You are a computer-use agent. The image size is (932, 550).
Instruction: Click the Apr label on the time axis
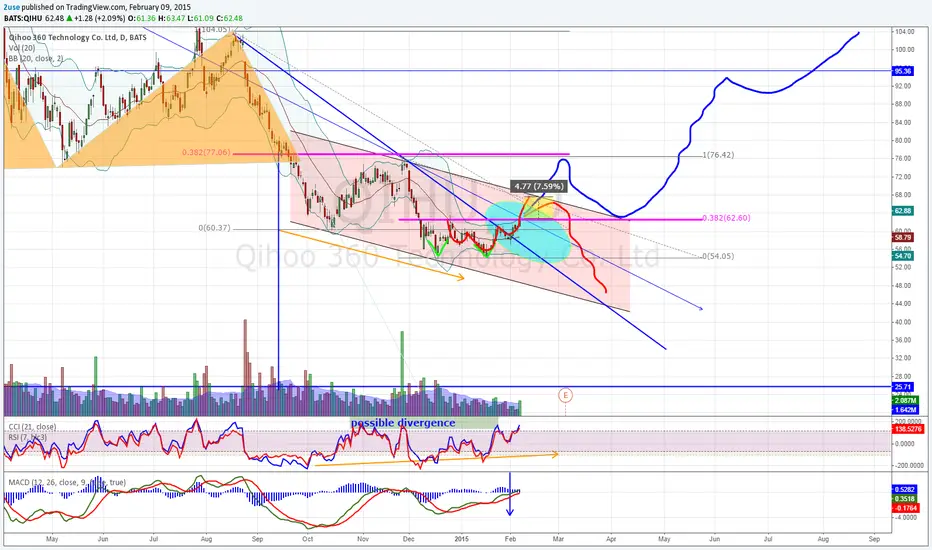pyautogui.click(x=610, y=539)
